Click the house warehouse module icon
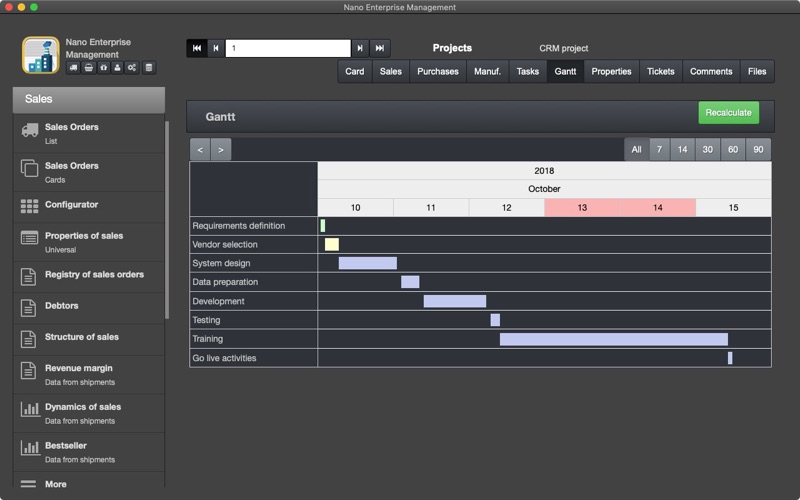Image resolution: width=800 pixels, height=500 pixels. pos(104,68)
